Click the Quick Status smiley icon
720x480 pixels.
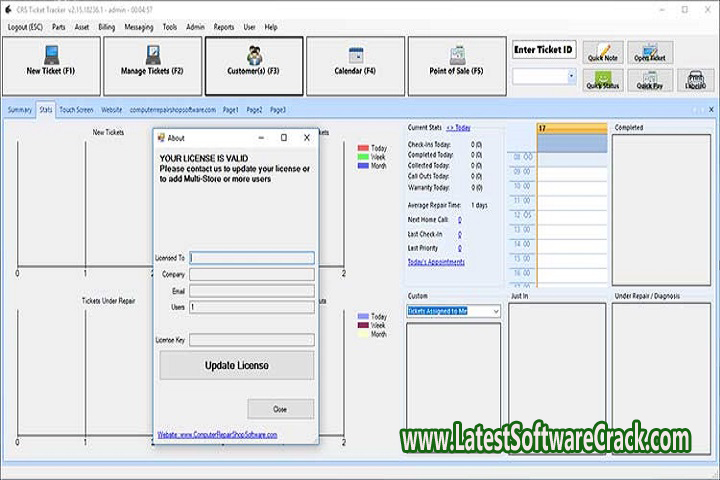[603, 80]
